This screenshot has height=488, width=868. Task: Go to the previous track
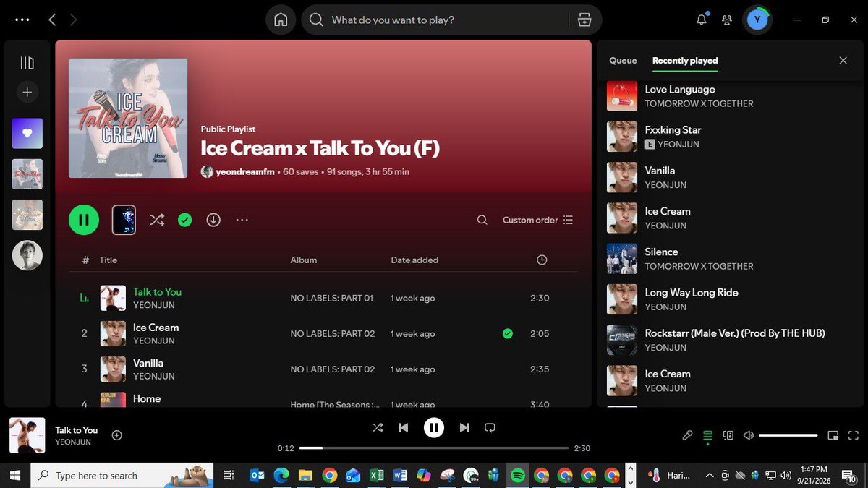(x=404, y=427)
